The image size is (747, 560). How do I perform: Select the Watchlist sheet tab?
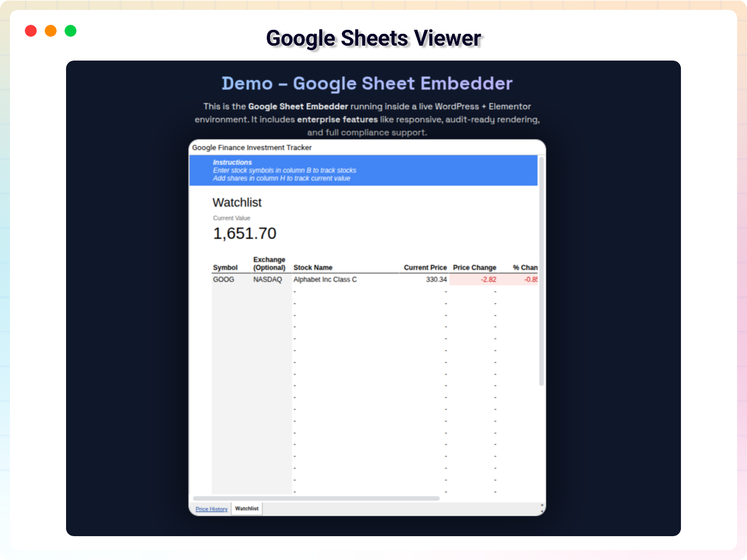point(247,508)
